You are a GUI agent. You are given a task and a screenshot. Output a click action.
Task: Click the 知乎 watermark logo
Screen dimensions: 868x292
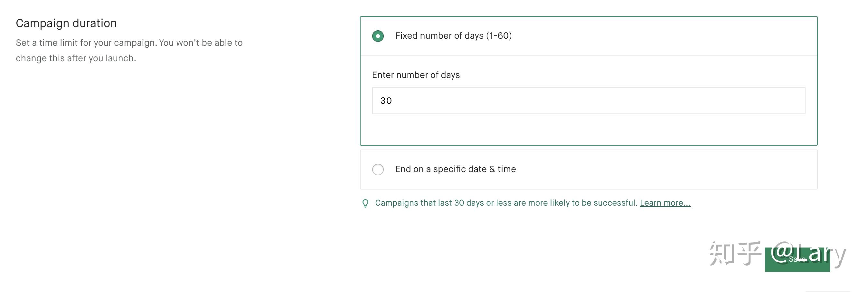(x=735, y=254)
